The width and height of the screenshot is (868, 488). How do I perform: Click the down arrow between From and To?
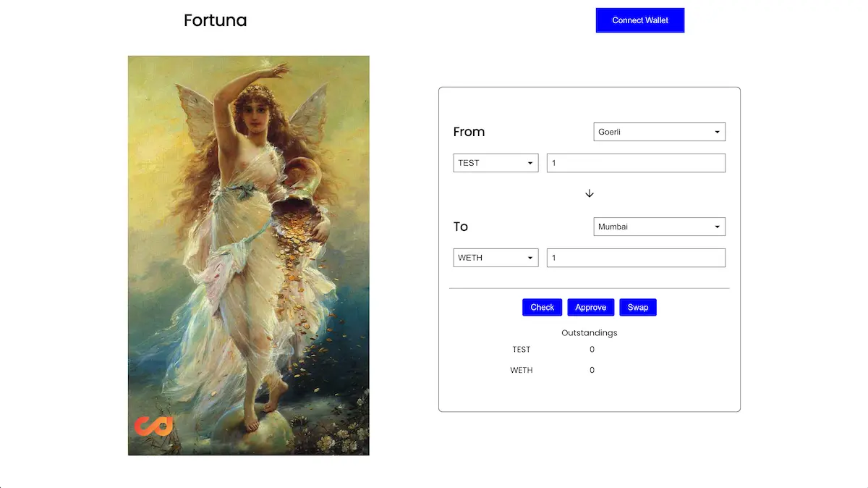click(590, 193)
